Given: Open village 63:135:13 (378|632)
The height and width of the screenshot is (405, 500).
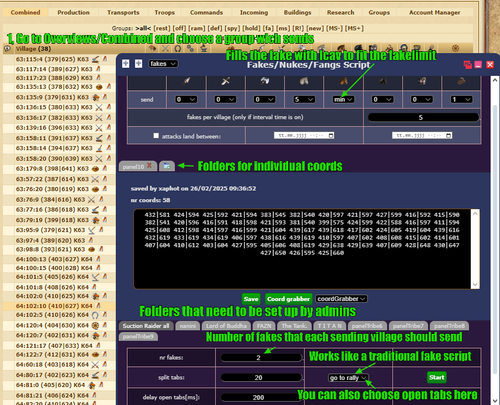Looking at the screenshot, I should point(54,87).
